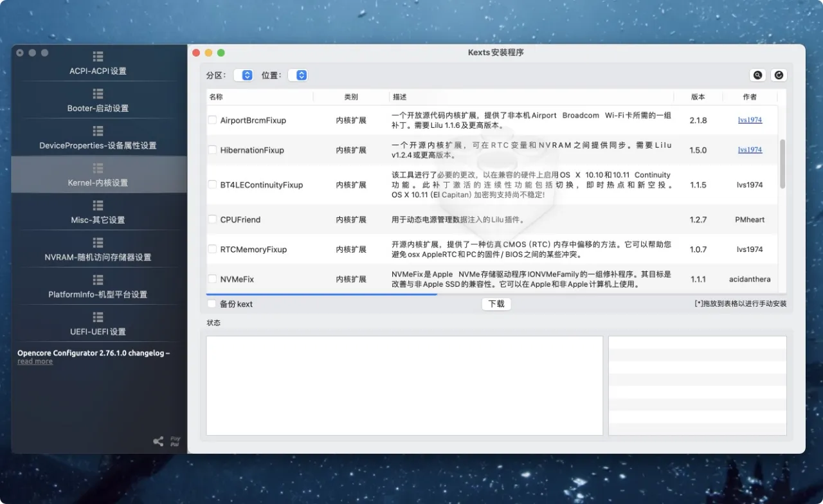The height and width of the screenshot is (504, 823).
Task: Sort by 作者 column header
Action: (x=750, y=97)
